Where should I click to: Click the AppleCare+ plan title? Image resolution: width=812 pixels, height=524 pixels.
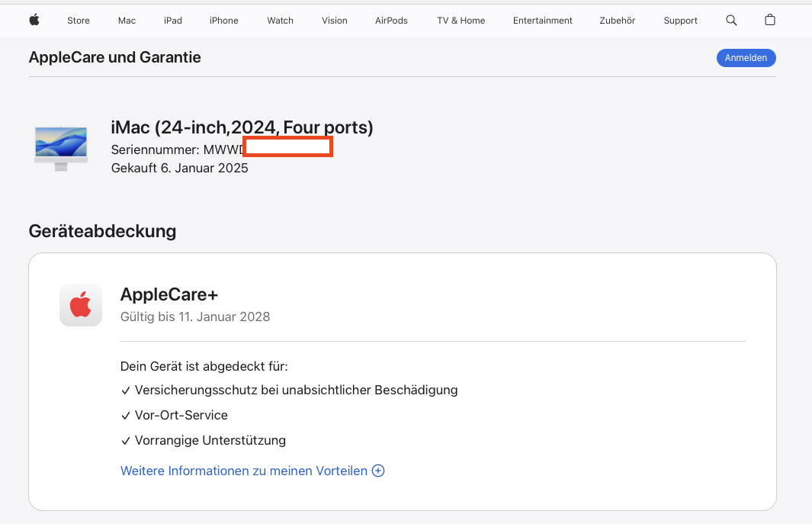point(168,294)
